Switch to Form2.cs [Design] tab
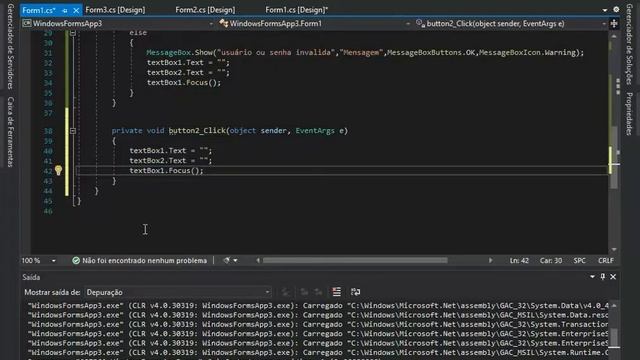 click(205, 10)
